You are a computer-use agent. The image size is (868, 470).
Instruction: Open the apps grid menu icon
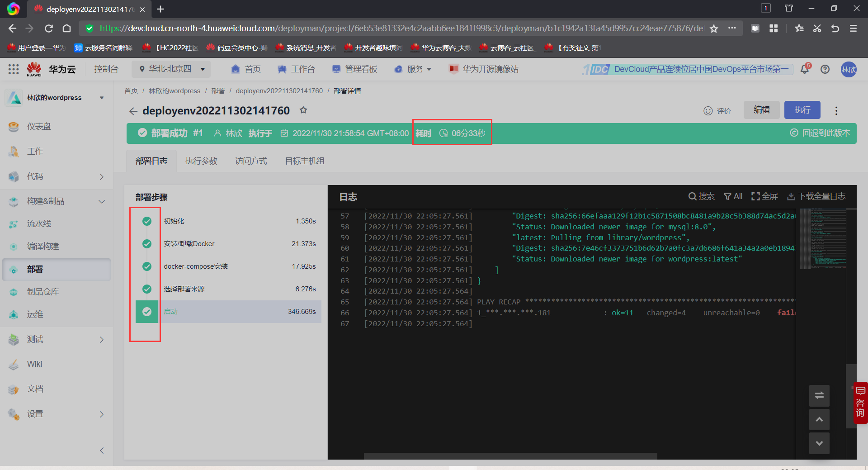pyautogui.click(x=14, y=69)
